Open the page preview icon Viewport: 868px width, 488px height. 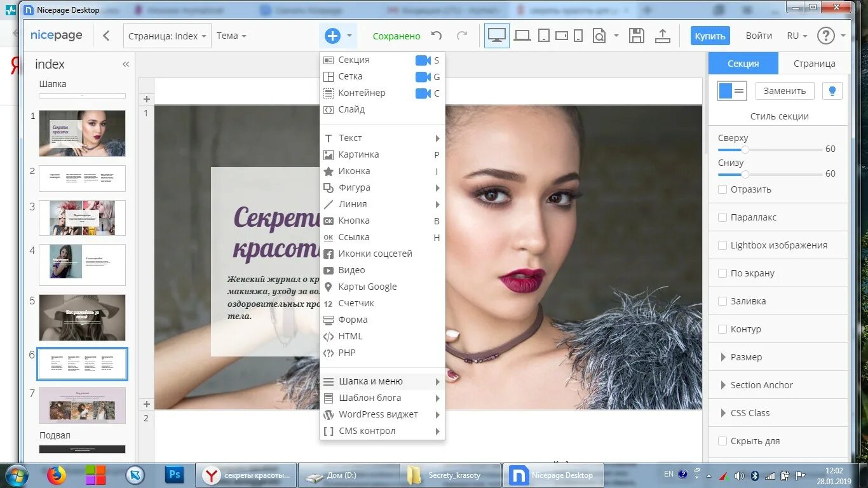(x=599, y=36)
